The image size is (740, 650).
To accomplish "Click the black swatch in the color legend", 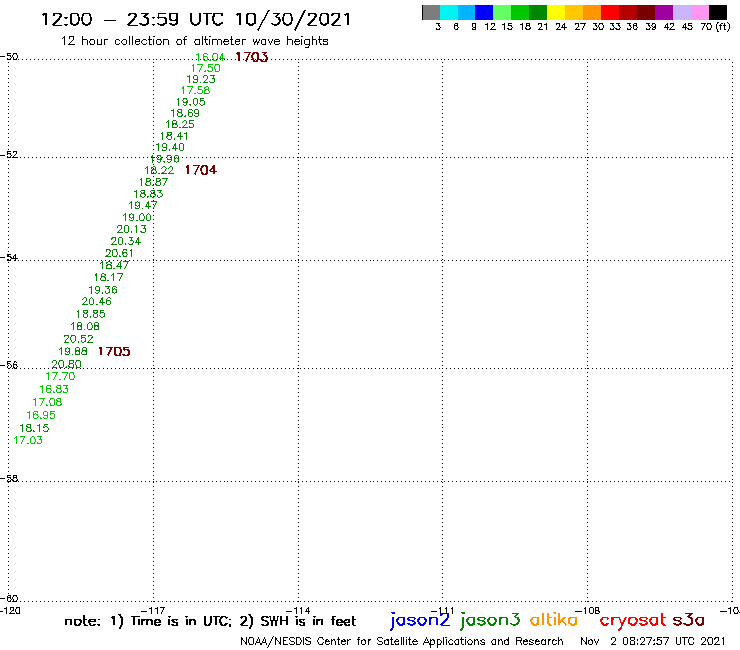I will (x=718, y=12).
